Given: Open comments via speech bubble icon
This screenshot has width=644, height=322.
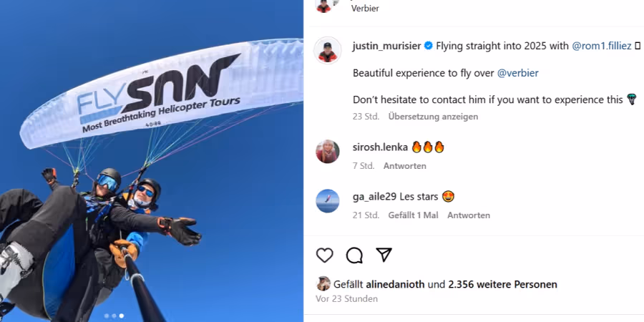Looking at the screenshot, I should pyautogui.click(x=354, y=255).
